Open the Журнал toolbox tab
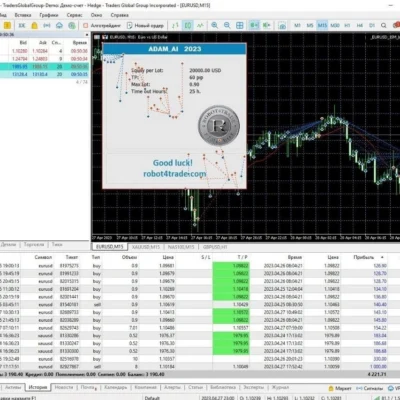 click(x=280, y=387)
